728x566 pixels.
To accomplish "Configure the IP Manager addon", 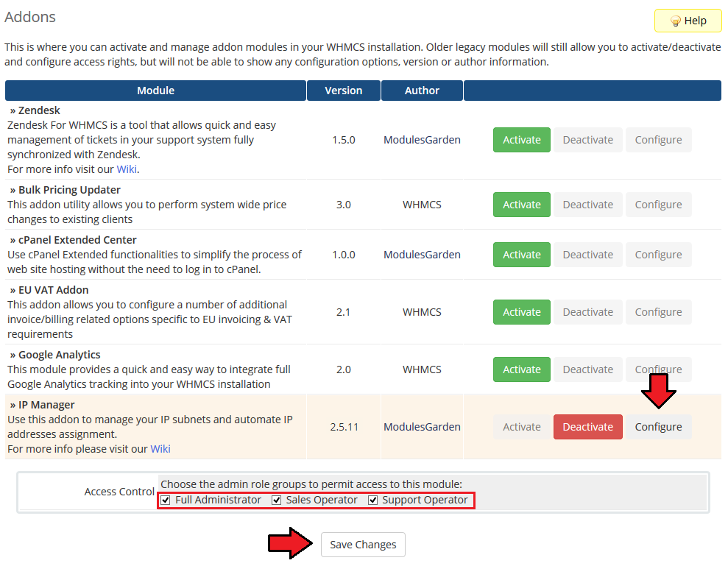I will [658, 427].
